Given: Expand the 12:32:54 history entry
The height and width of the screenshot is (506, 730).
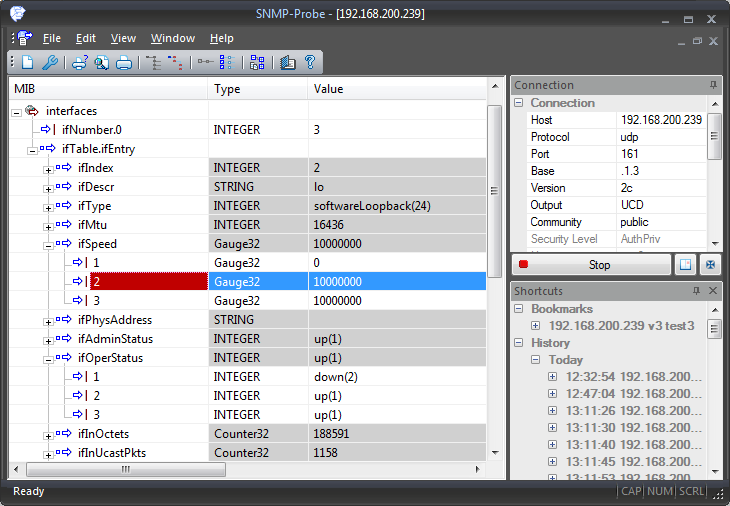Looking at the screenshot, I should tap(552, 376).
